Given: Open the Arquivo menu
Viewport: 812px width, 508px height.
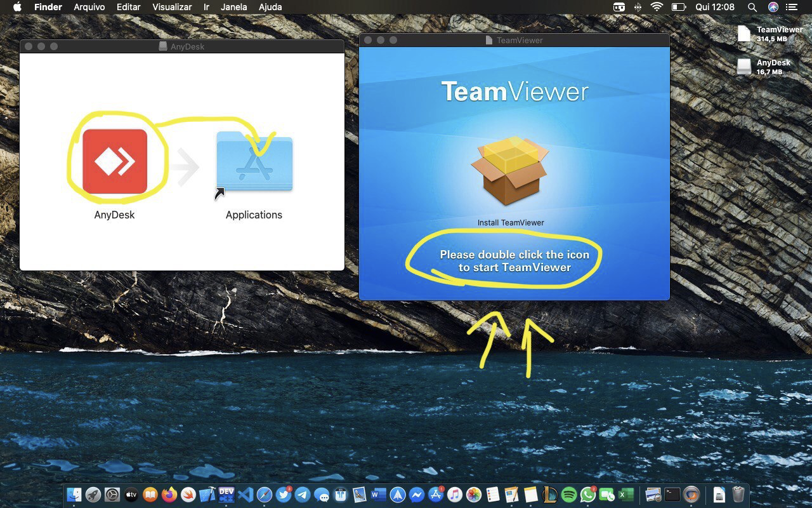Looking at the screenshot, I should pos(89,7).
